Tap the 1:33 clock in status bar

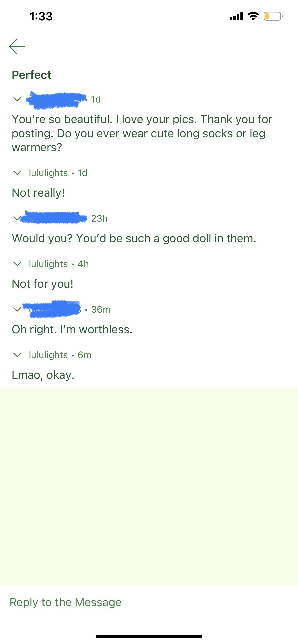point(41,17)
